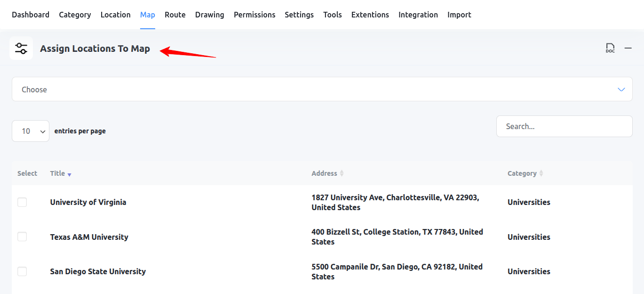Click the Category column sort arrows

tap(541, 173)
